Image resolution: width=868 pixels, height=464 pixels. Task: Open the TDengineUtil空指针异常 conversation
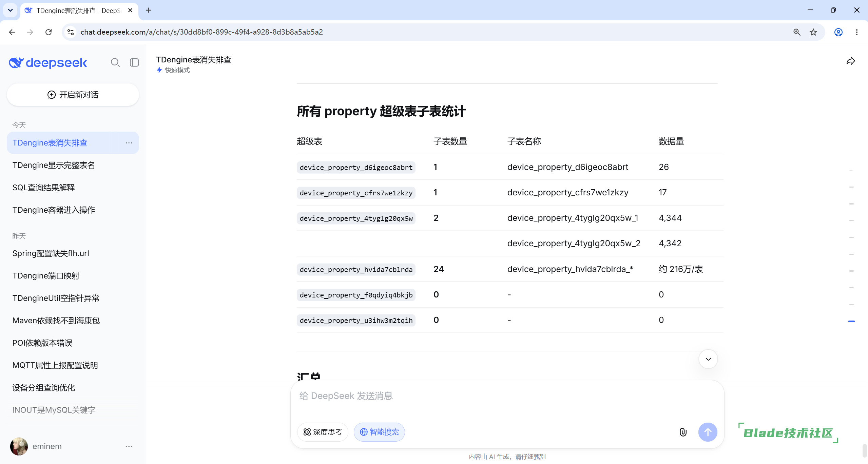(73, 298)
